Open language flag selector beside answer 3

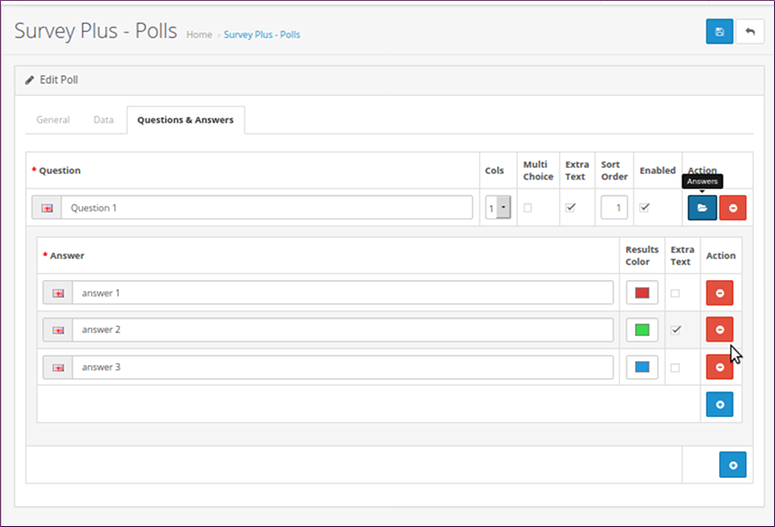(x=58, y=367)
